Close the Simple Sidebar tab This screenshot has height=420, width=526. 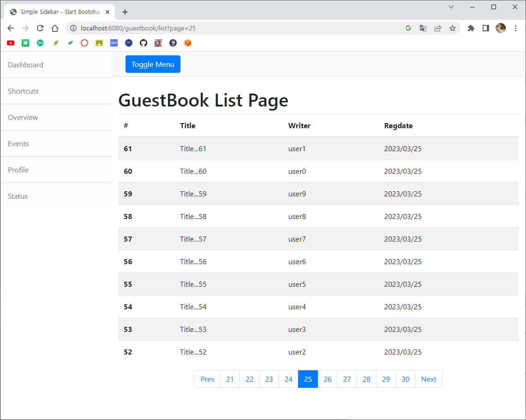[108, 12]
